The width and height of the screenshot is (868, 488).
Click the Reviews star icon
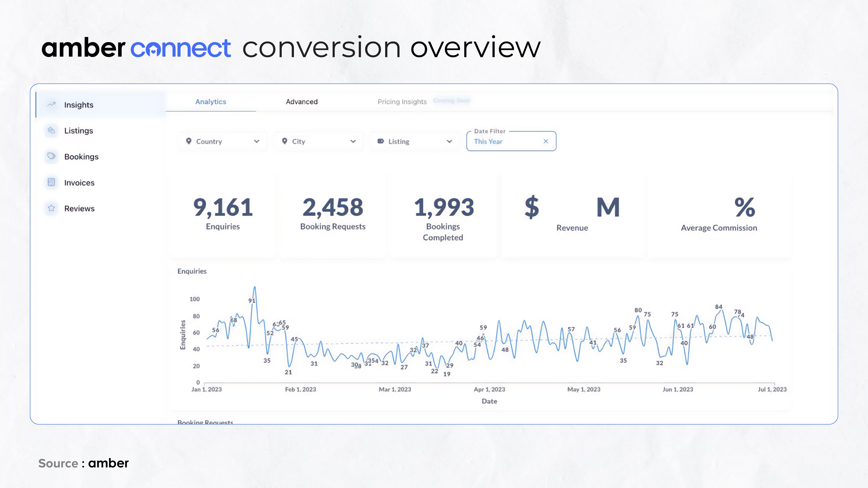(x=51, y=208)
